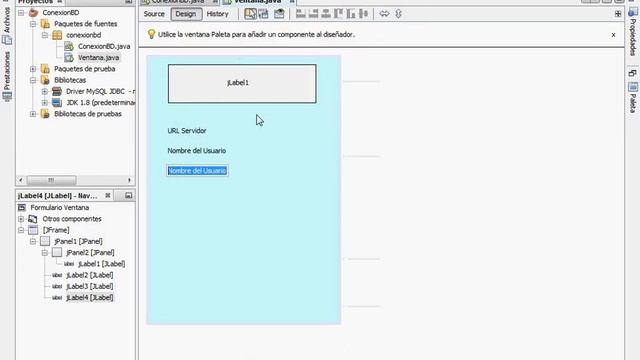Select jLabel3 [JLabel] in Navigator
Image resolution: width=640 pixels, height=360 pixels.
[90, 287]
